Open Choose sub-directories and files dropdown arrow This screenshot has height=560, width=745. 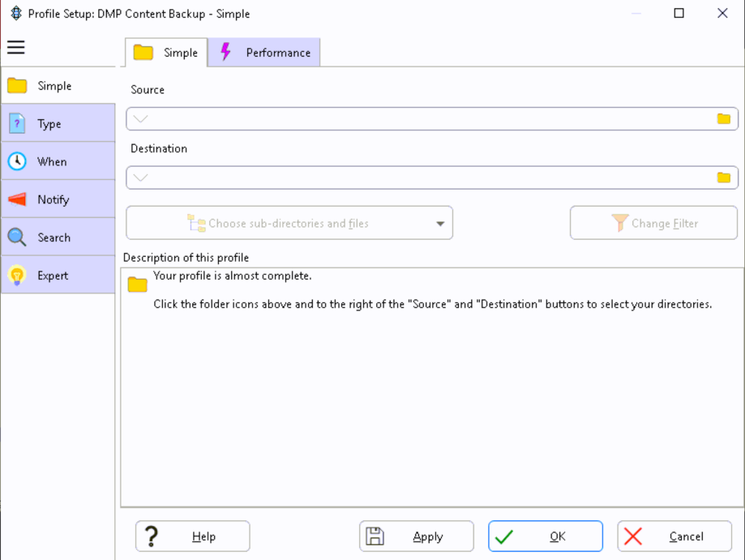coord(440,224)
